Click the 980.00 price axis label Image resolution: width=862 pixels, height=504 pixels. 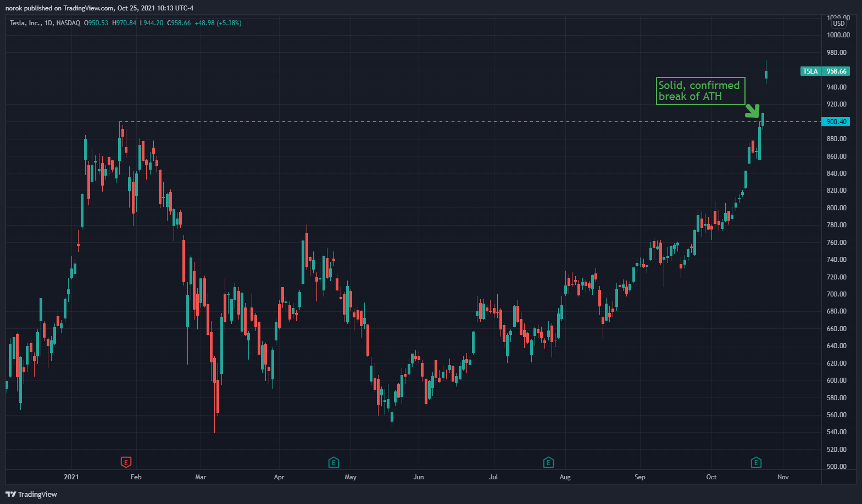coord(837,53)
